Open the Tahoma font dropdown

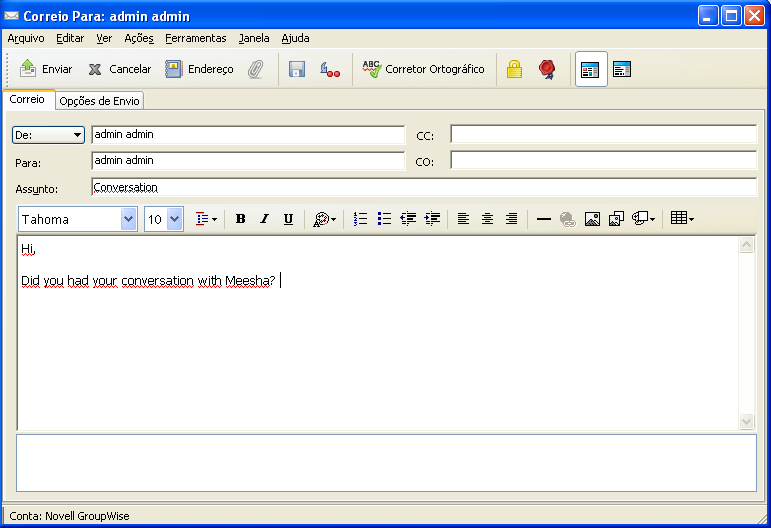tap(128, 219)
